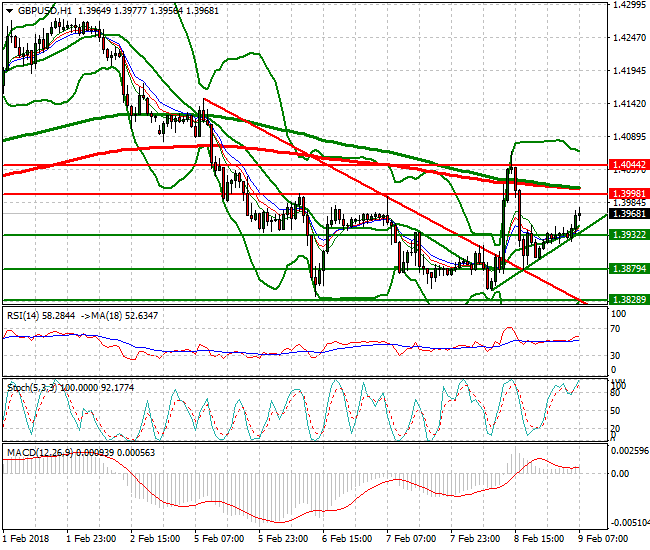The height and width of the screenshot is (550, 650).
Task: Click the 1.42995 price scale value
Action: coord(630,5)
